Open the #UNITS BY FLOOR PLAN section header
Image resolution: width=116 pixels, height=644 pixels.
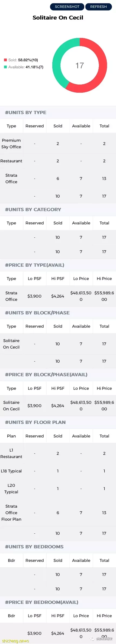pos(58,422)
